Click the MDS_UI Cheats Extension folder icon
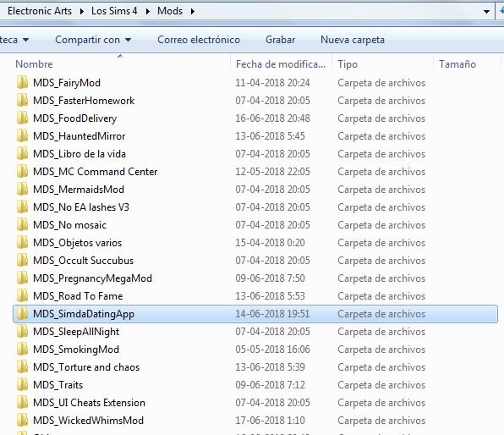Screen dimensions: 504x435 tap(22, 403)
